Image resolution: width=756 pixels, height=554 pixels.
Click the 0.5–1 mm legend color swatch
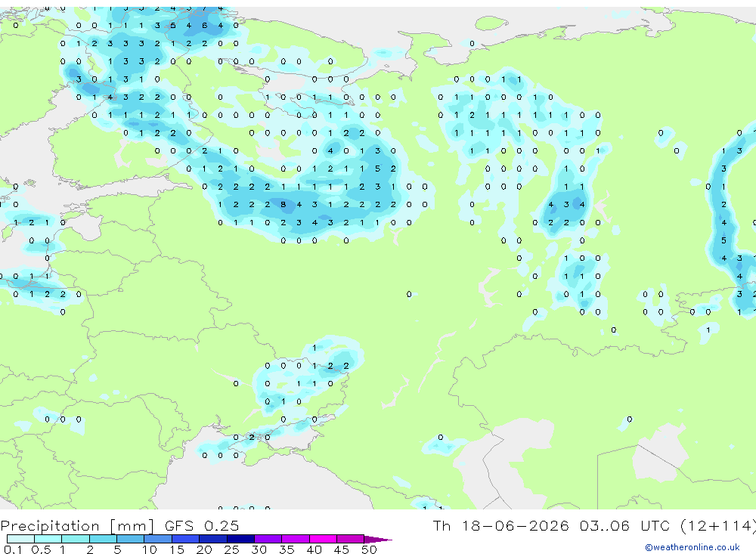click(x=48, y=539)
